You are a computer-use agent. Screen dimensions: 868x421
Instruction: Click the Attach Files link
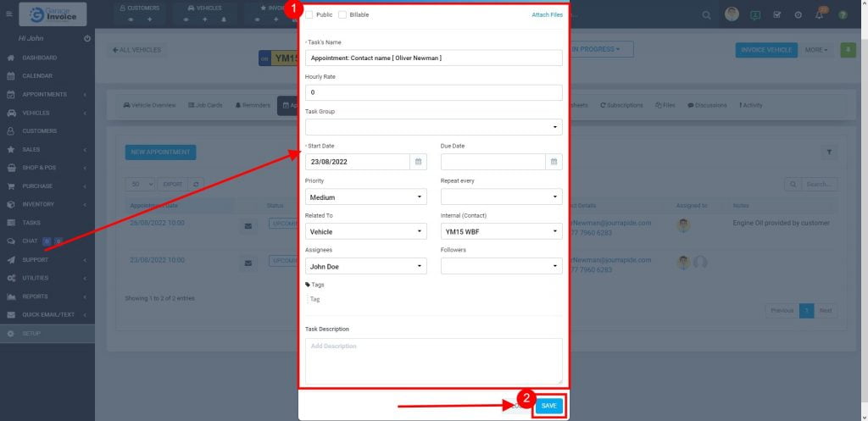[547, 15]
